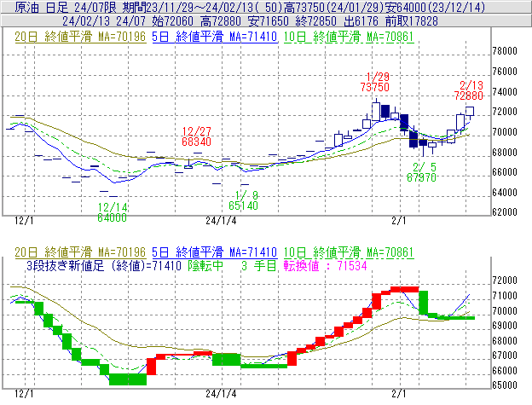Viewport: 532px width, 405px height.
Task: Click the 24/1/4 date label under upper chart
Action: (x=221, y=221)
